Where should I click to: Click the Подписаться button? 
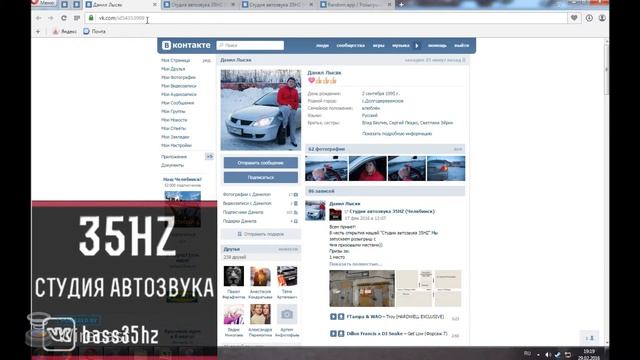(260, 178)
